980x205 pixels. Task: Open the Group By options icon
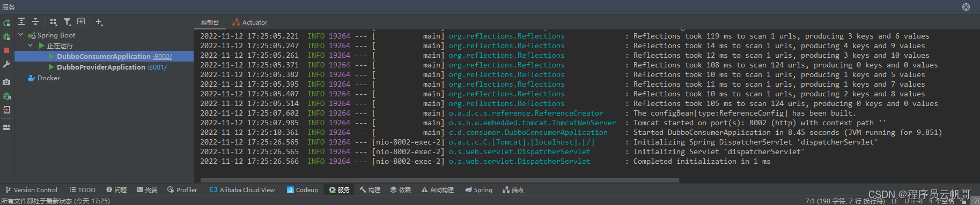(53, 22)
